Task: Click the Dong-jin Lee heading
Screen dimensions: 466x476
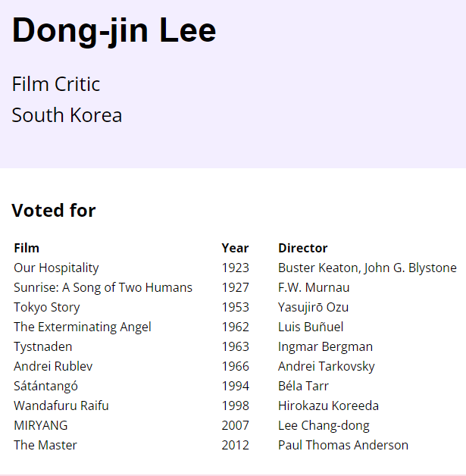Action: (114, 30)
